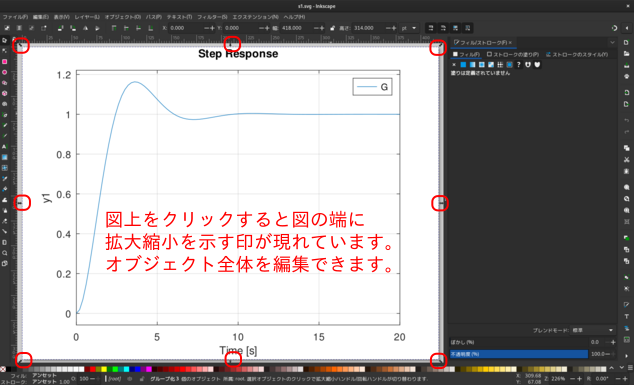The width and height of the screenshot is (634, 385).
Task: Toggle move gradients with object
Action: (455, 28)
